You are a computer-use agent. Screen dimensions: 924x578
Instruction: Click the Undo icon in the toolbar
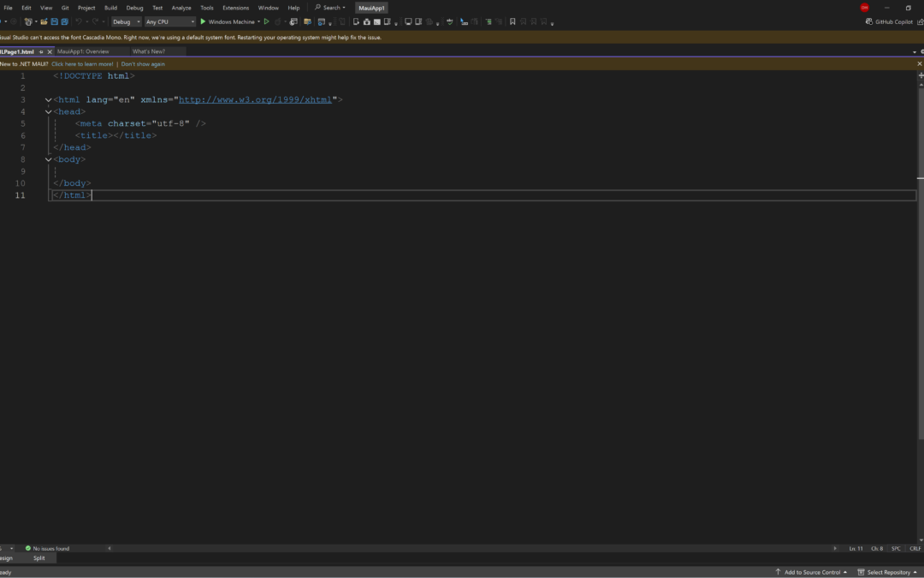click(x=79, y=21)
